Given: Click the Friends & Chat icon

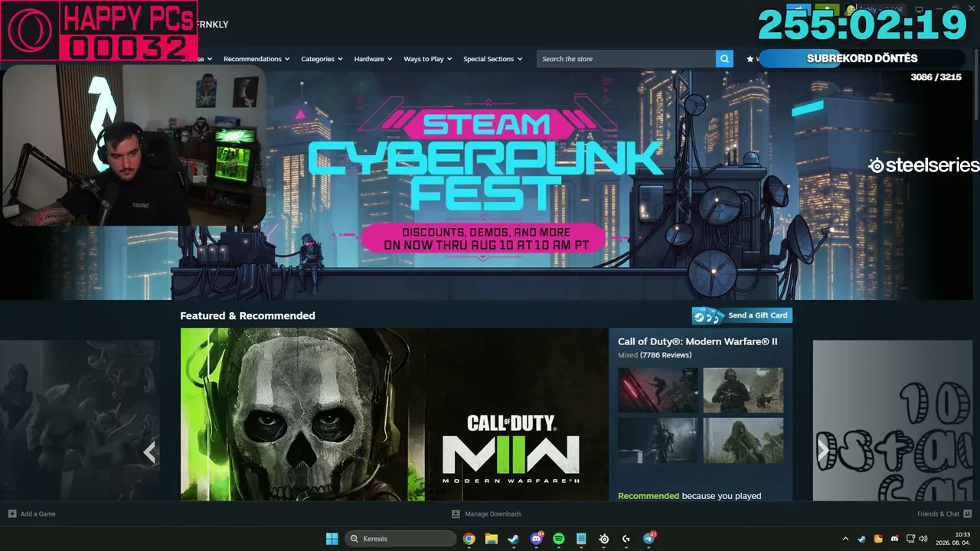Looking at the screenshot, I should [x=967, y=514].
